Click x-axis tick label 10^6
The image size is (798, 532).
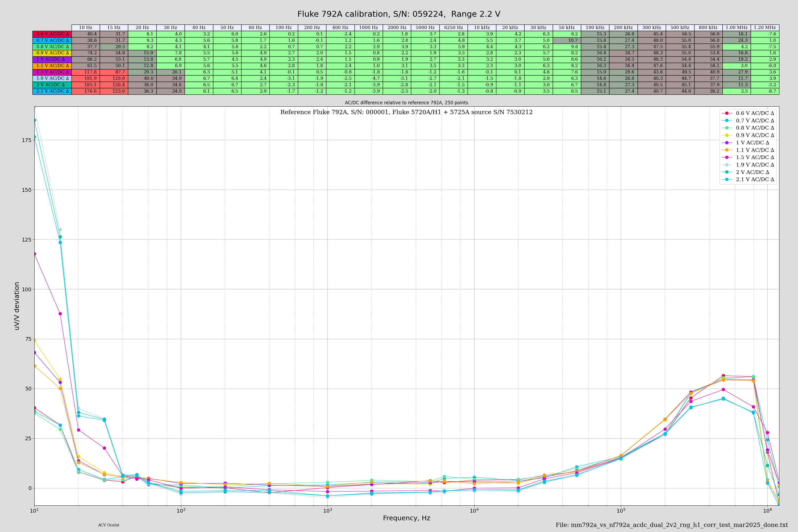(x=767, y=510)
